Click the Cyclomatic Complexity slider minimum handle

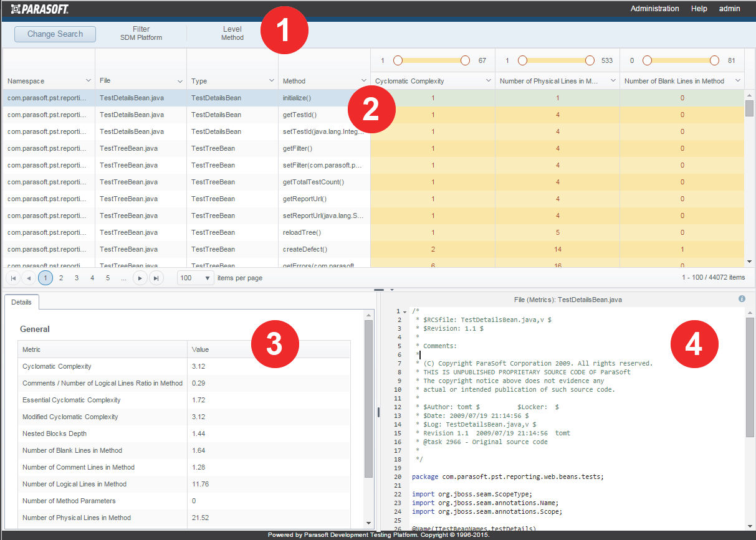398,60
